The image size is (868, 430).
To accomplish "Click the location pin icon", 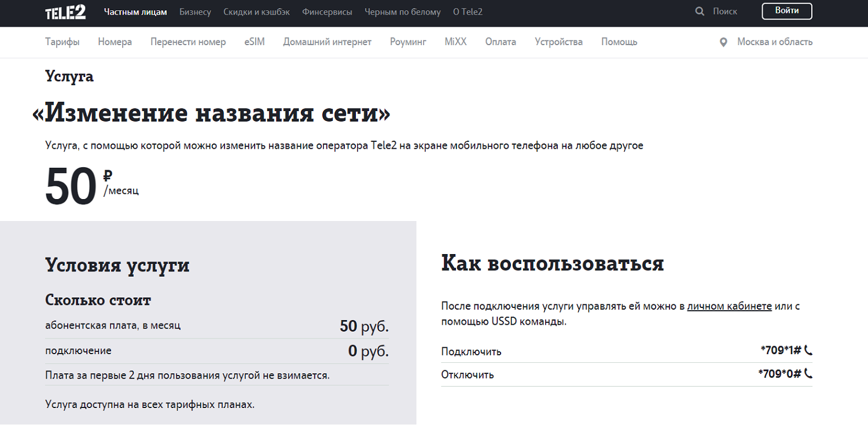I will [723, 42].
